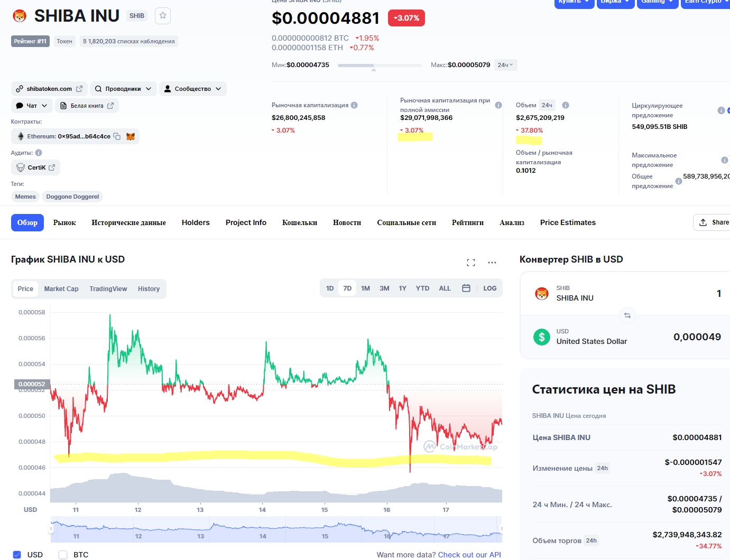Image resolution: width=730 pixels, height=560 pixels.
Task: Click the CertiK shield icon
Action: pos(21,167)
